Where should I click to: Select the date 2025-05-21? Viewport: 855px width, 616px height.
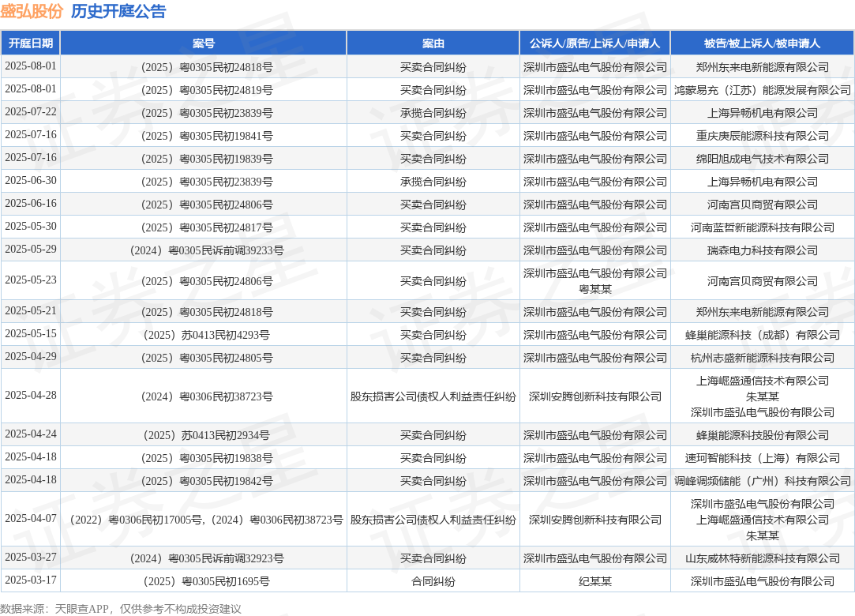pos(31,311)
